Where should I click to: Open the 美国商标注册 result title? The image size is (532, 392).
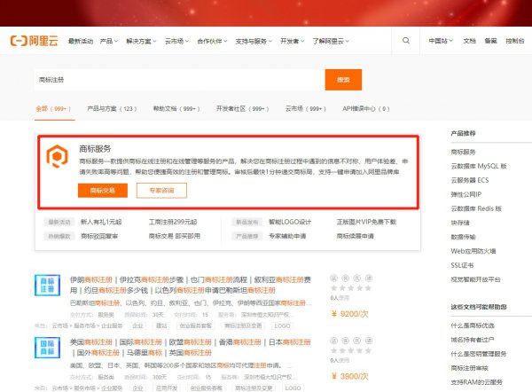point(191,348)
